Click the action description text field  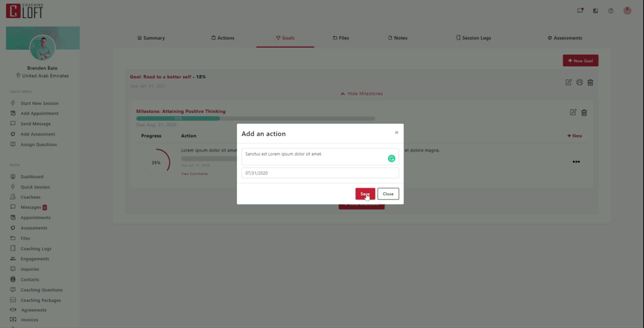click(x=314, y=156)
